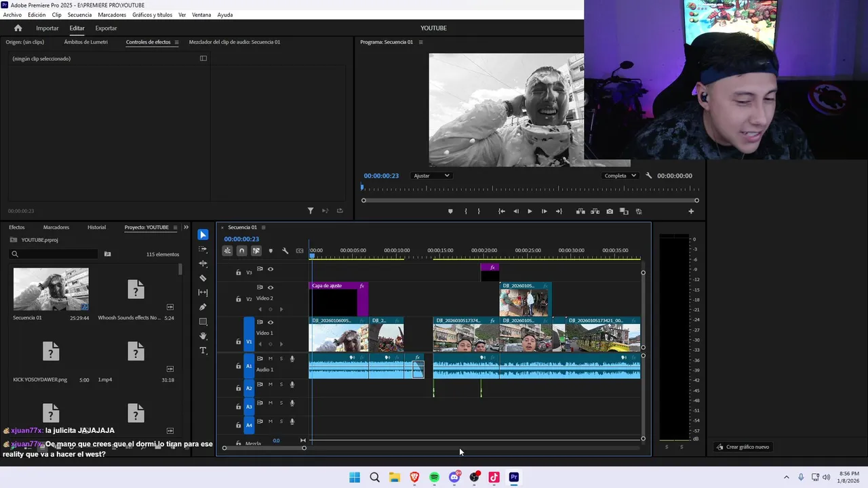This screenshot has height=488, width=868.
Task: Go to In point in Program monitor
Action: coord(502,211)
